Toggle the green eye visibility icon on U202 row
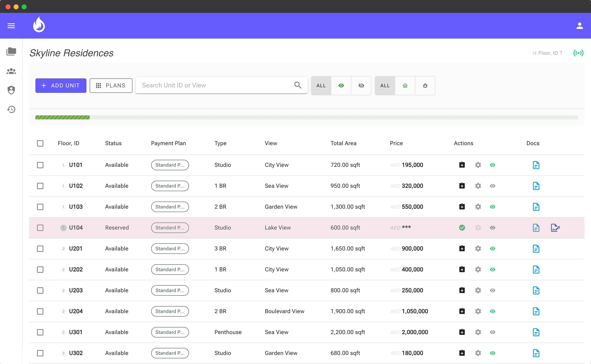Viewport: 591px width, 364px height. coord(492,270)
